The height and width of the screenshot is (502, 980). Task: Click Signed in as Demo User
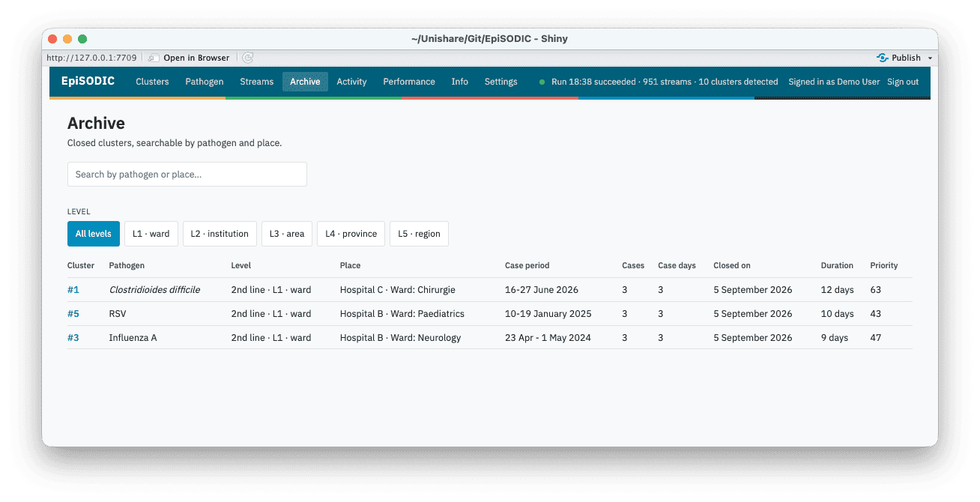(x=834, y=82)
